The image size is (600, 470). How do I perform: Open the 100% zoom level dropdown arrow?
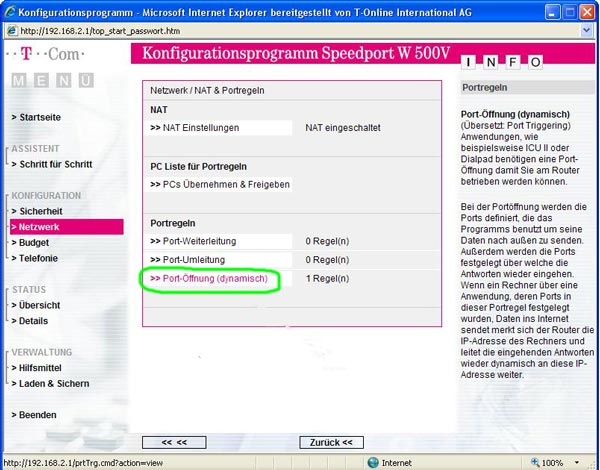tap(576, 463)
